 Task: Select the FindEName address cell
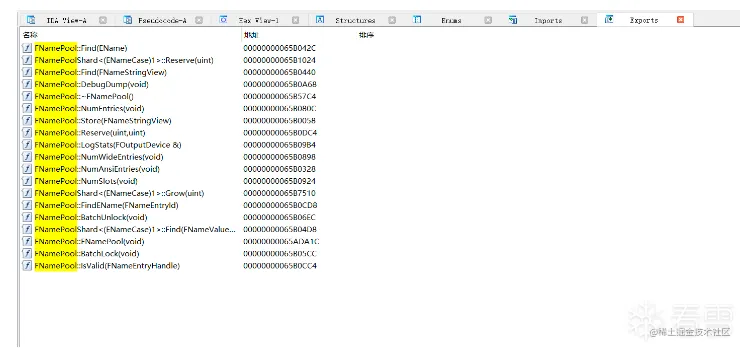(280, 205)
